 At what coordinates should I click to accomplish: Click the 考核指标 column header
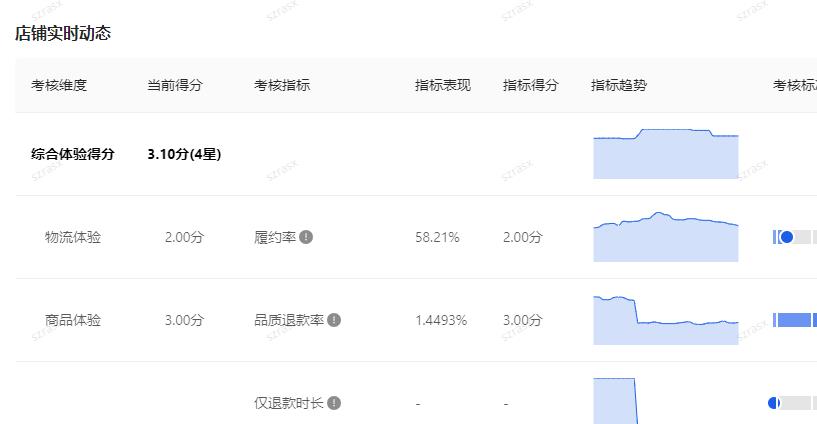pyautogui.click(x=282, y=85)
